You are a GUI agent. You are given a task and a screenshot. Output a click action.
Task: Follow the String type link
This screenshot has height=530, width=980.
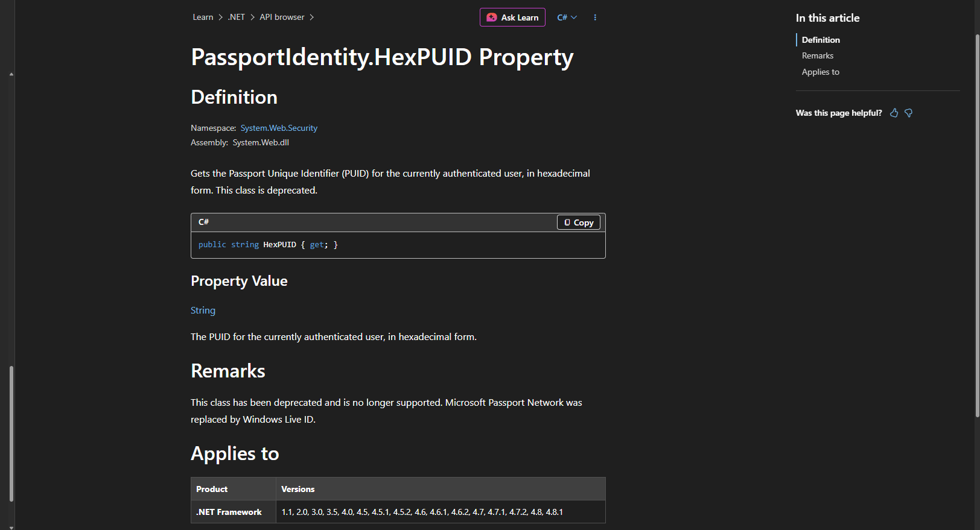[x=203, y=310]
